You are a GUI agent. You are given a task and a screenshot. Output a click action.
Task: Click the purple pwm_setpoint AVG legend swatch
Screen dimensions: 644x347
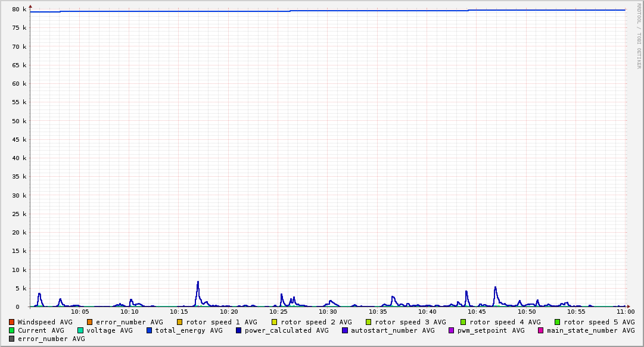click(x=451, y=330)
